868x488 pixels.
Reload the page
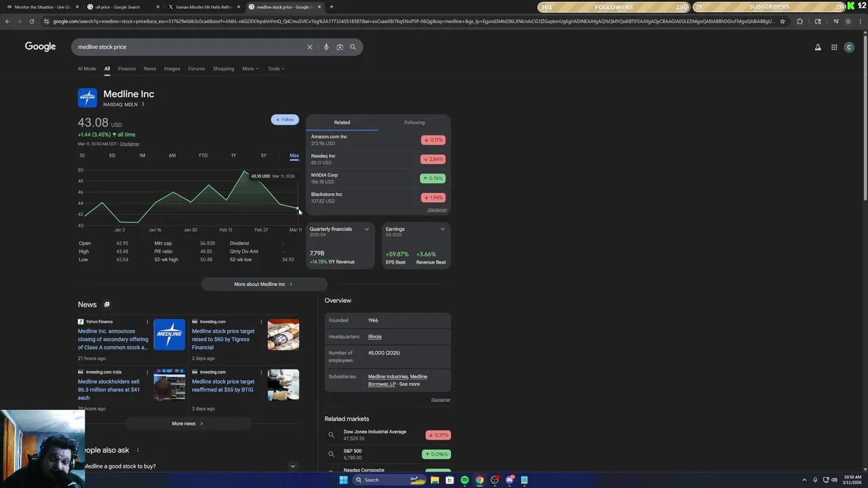(x=32, y=21)
